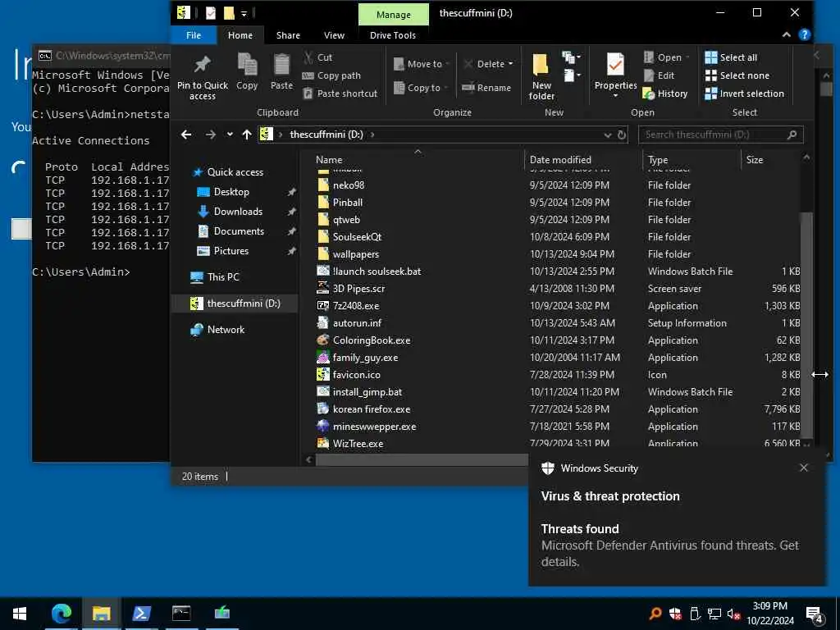Open Delete dropdown arrow

point(510,64)
